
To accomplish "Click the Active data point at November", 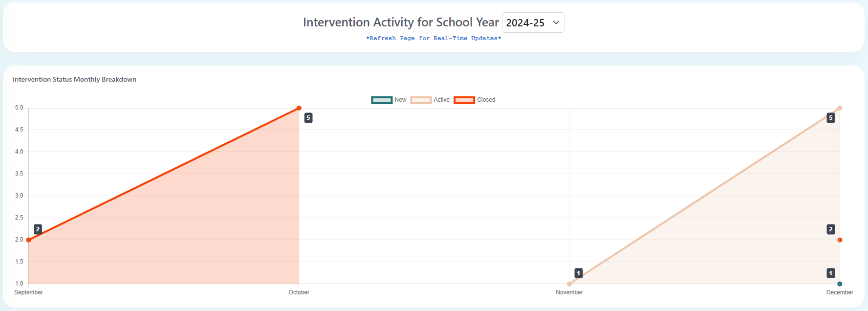I will [569, 283].
